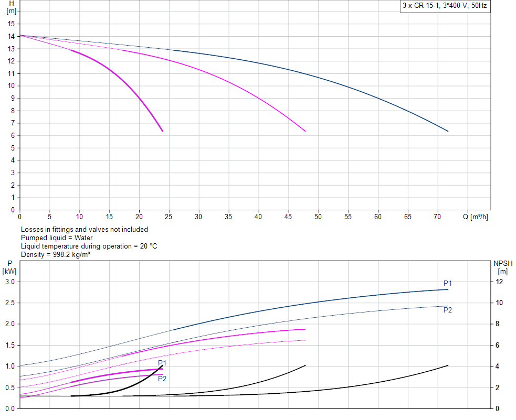Click the P [kW] axis title
The image size is (516, 420).
(9, 267)
